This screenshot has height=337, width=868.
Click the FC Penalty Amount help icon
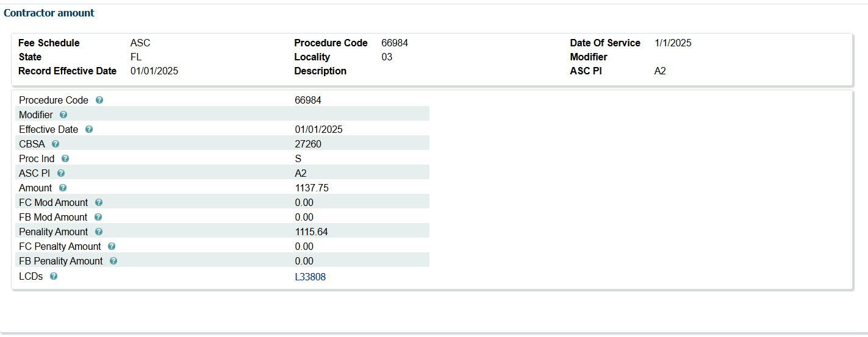point(112,246)
